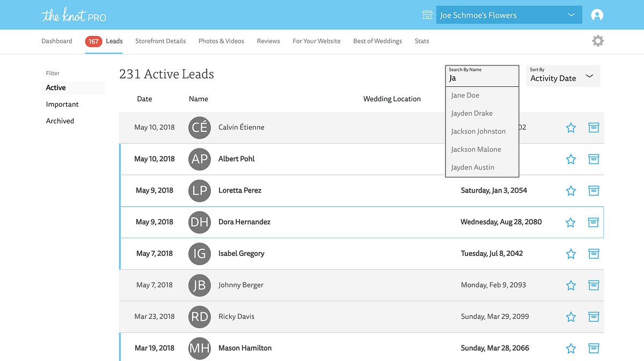Image resolution: width=644 pixels, height=361 pixels.
Task: Open lead name Dora Hernandez
Action: [244, 222]
